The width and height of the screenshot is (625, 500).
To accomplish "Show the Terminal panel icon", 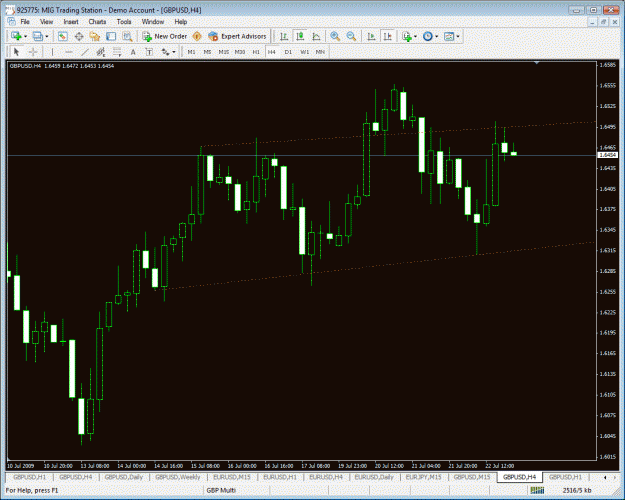I will click(111, 37).
